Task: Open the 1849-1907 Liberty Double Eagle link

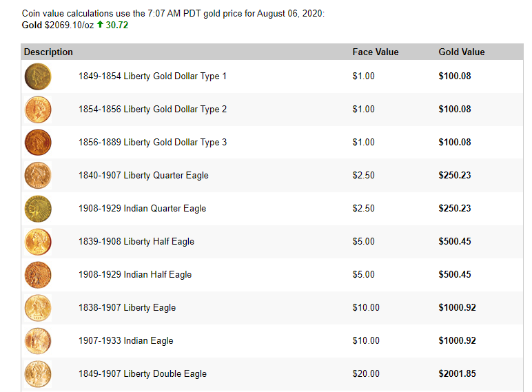Action: [143, 374]
